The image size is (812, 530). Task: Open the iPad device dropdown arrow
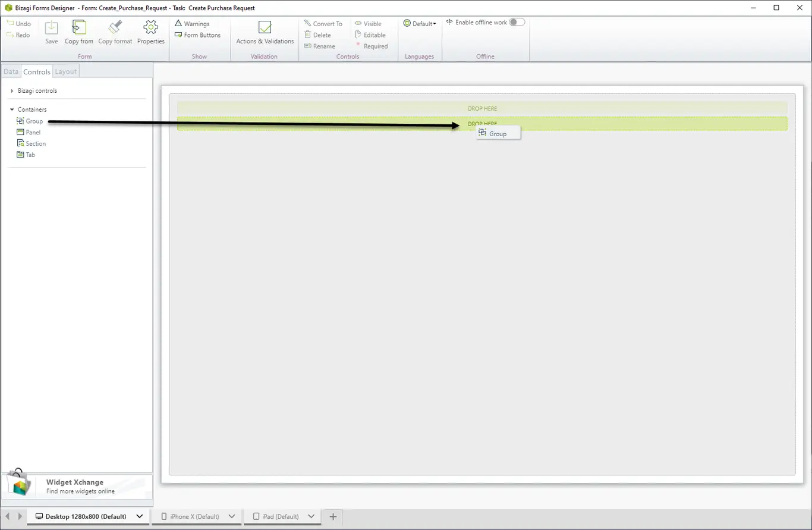[311, 516]
